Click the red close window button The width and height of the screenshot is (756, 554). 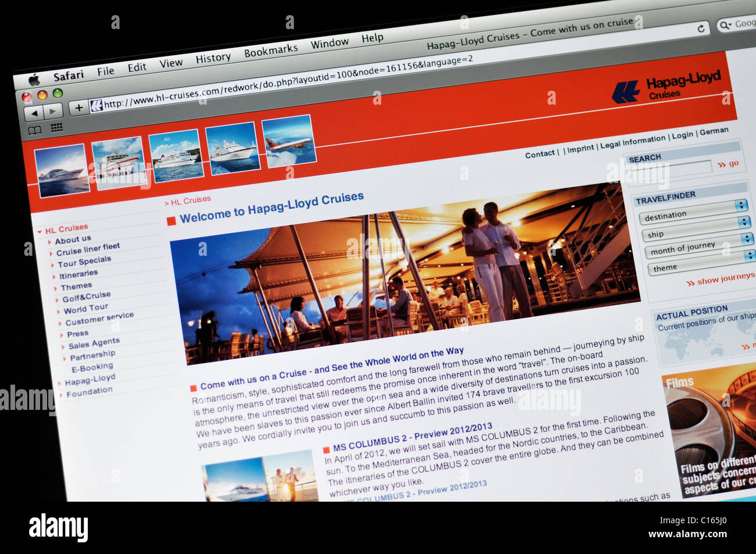(27, 97)
